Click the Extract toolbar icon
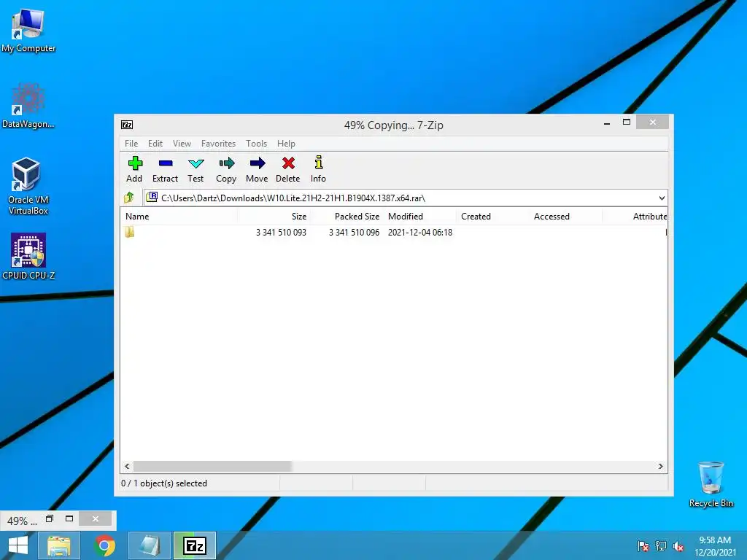The width and height of the screenshot is (747, 560). pyautogui.click(x=166, y=163)
